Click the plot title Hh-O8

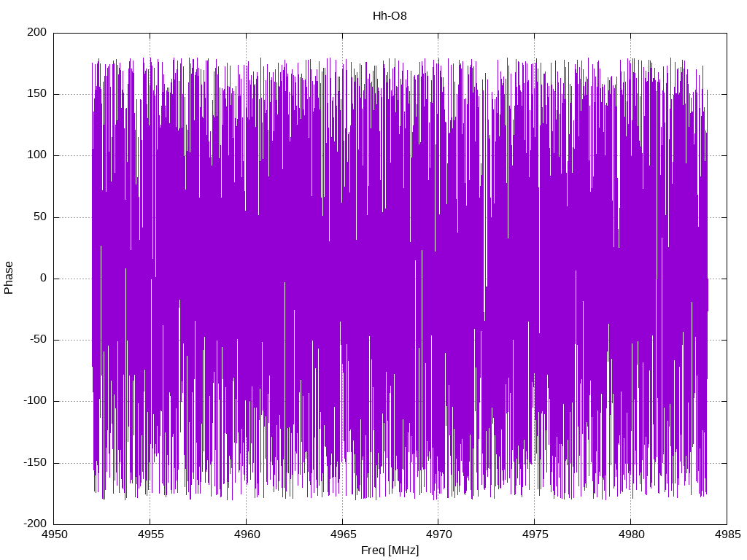[390, 16]
